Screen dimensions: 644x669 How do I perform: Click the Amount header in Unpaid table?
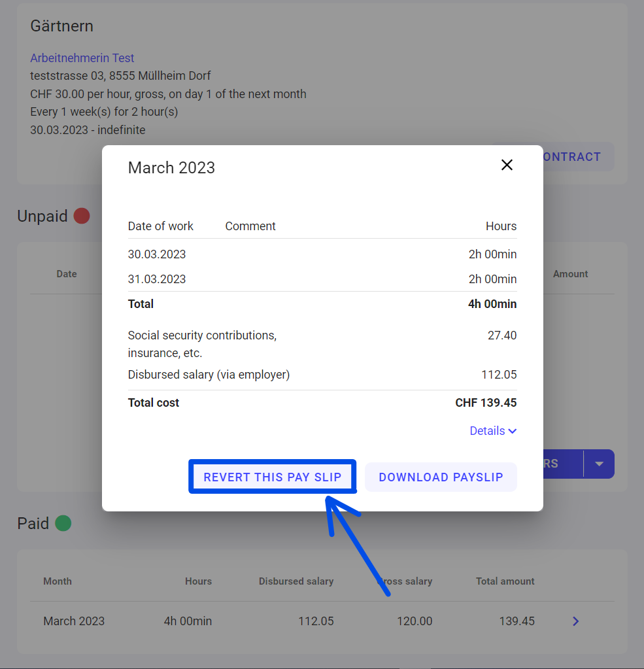(x=570, y=274)
